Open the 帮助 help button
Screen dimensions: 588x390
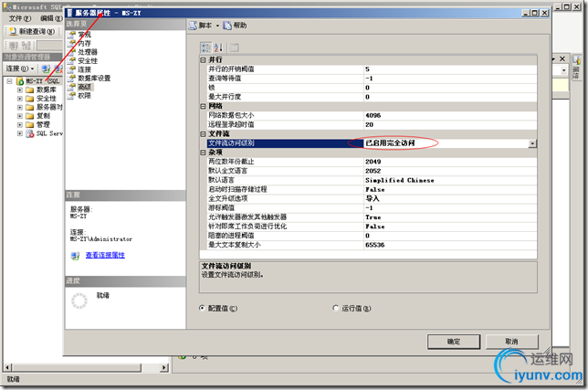(235, 26)
